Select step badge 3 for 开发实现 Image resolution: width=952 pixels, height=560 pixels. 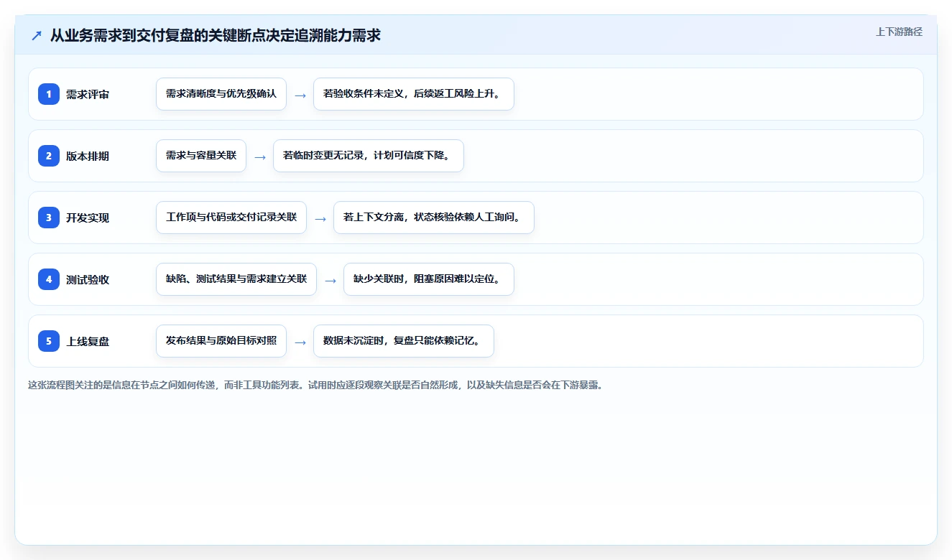coord(49,218)
